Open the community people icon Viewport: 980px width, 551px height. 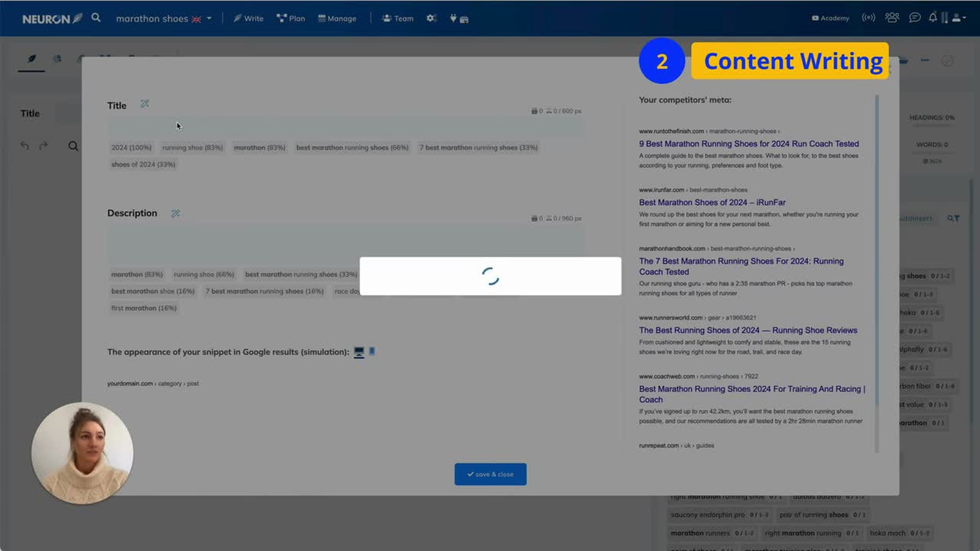coord(892,18)
